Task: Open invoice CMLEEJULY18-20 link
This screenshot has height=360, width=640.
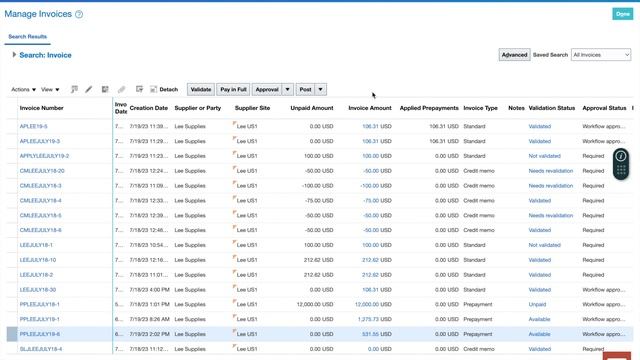Action: tap(42, 171)
